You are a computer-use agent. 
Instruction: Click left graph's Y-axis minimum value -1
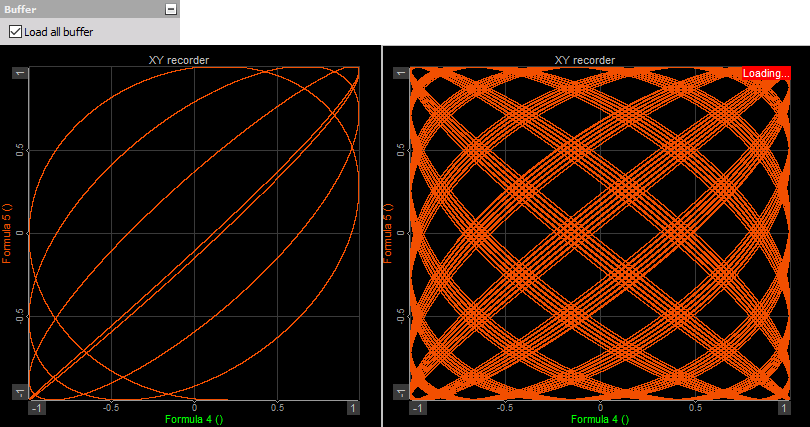point(20,393)
